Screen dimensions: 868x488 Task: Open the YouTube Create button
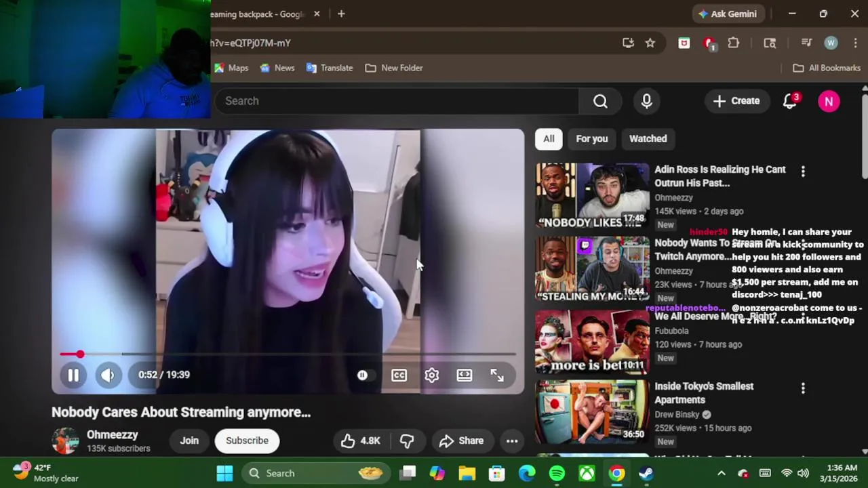[736, 101]
